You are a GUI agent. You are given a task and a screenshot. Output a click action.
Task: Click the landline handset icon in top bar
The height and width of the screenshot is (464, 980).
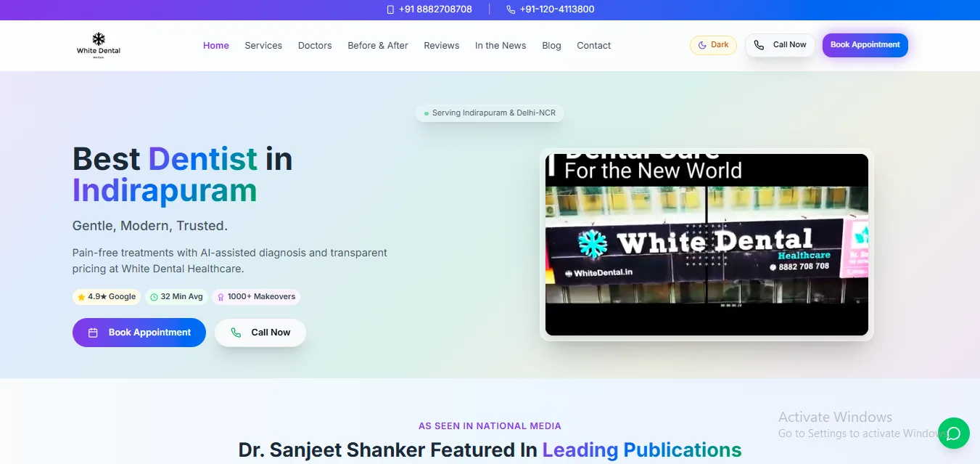point(511,9)
